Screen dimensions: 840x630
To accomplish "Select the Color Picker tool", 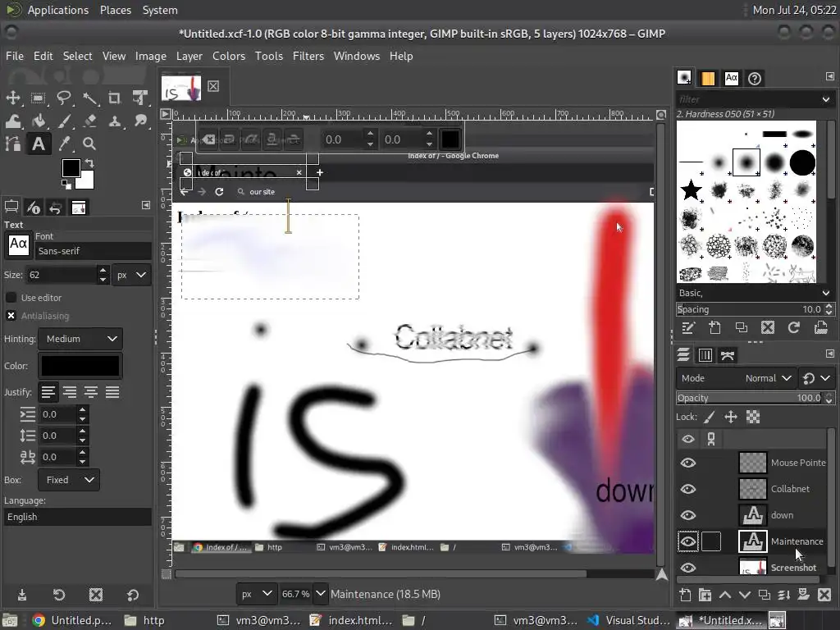I will click(64, 144).
